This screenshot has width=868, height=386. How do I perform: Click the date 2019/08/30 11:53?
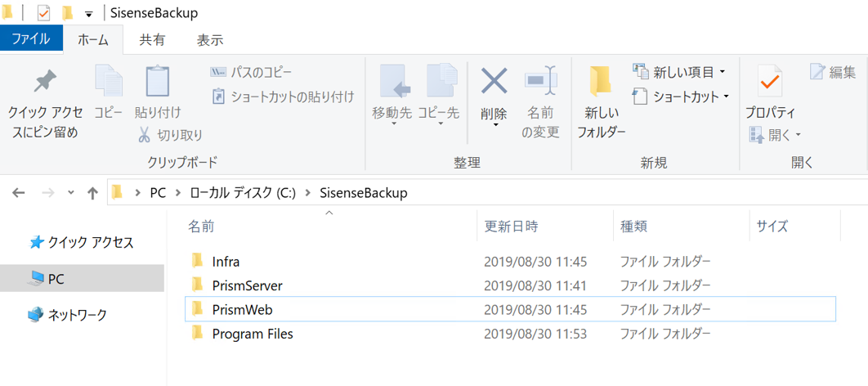[535, 334]
